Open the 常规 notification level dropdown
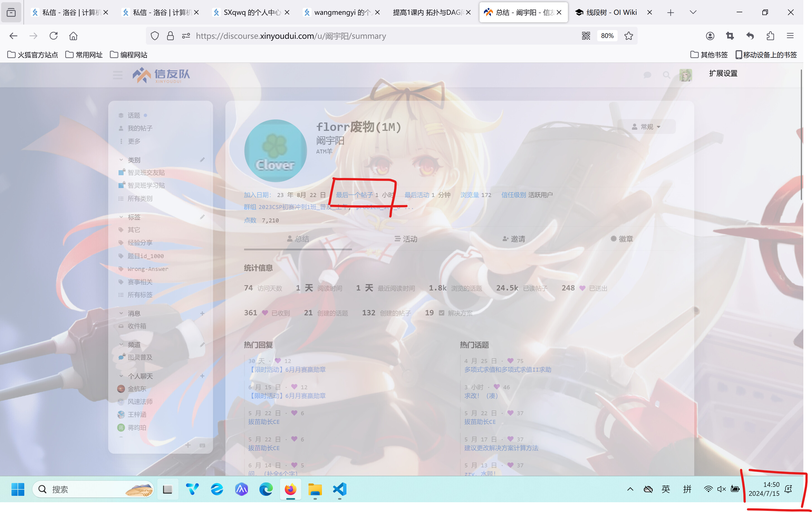This screenshot has height=512, width=812. point(646,127)
